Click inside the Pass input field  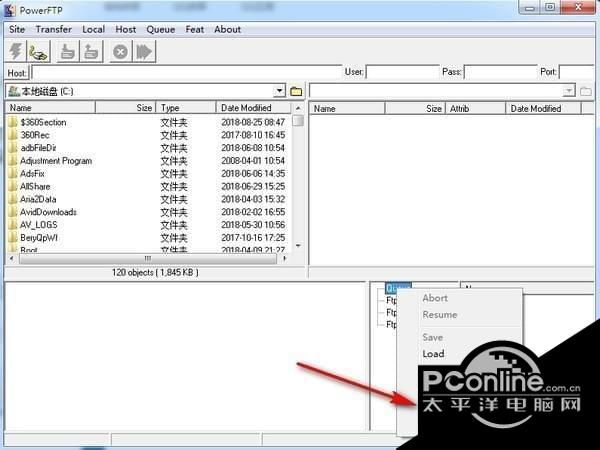pyautogui.click(x=501, y=72)
